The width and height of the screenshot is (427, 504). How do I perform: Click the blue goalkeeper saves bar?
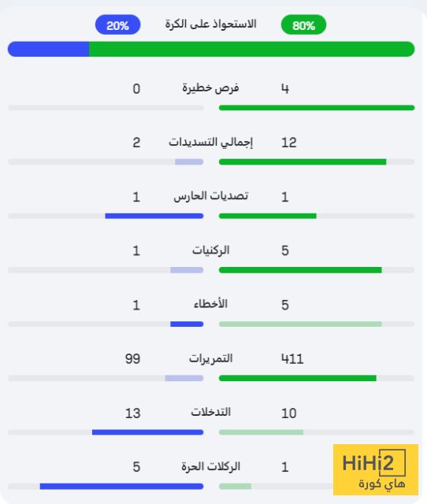tap(154, 216)
